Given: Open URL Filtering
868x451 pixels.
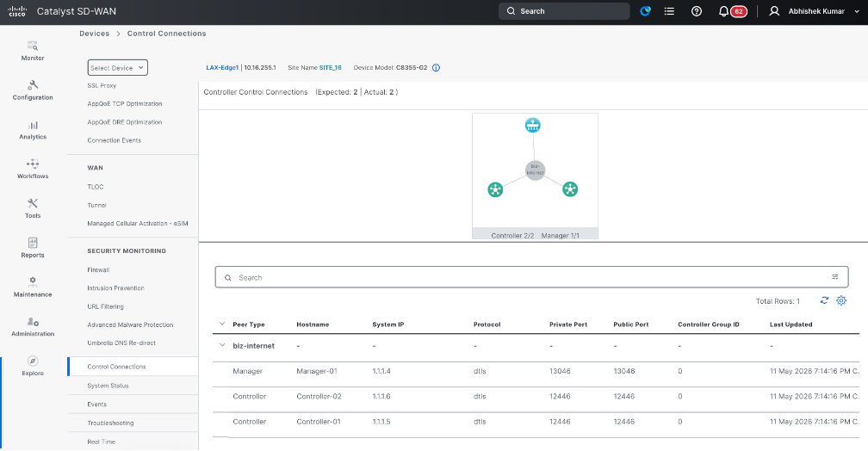Looking at the screenshot, I should 105,306.
